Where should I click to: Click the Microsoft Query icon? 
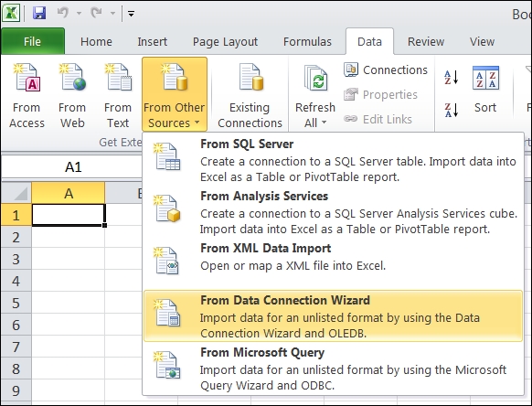166,365
